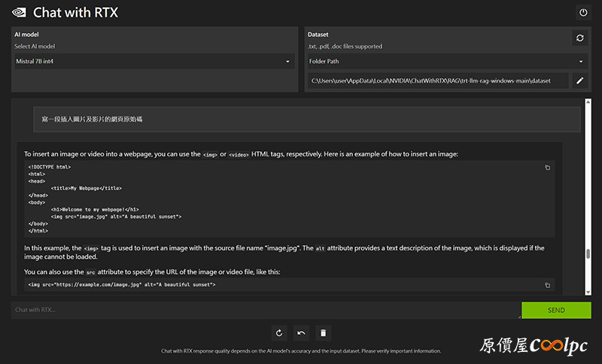Open the Folder Path dataset dropdown

pos(448,62)
